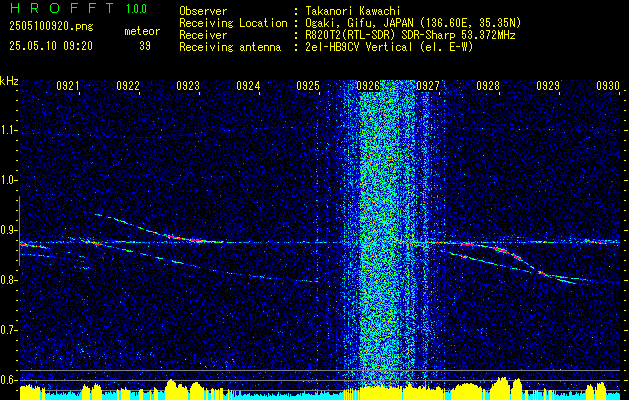
Task: Click the kHz axis unit label
Action: pyautogui.click(x=9, y=81)
